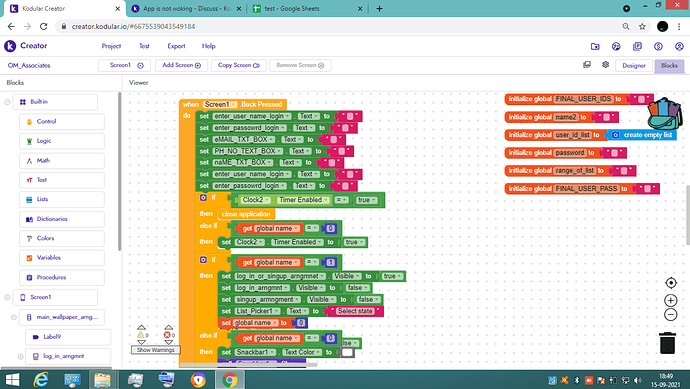
Task: Open the mutator gear on Clock2 if block
Action: pyautogui.click(x=203, y=198)
